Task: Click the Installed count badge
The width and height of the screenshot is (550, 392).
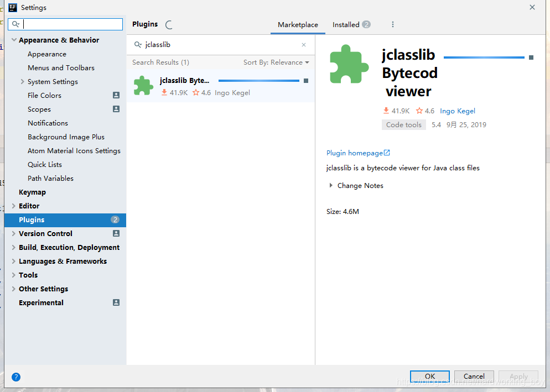Action: coord(366,24)
